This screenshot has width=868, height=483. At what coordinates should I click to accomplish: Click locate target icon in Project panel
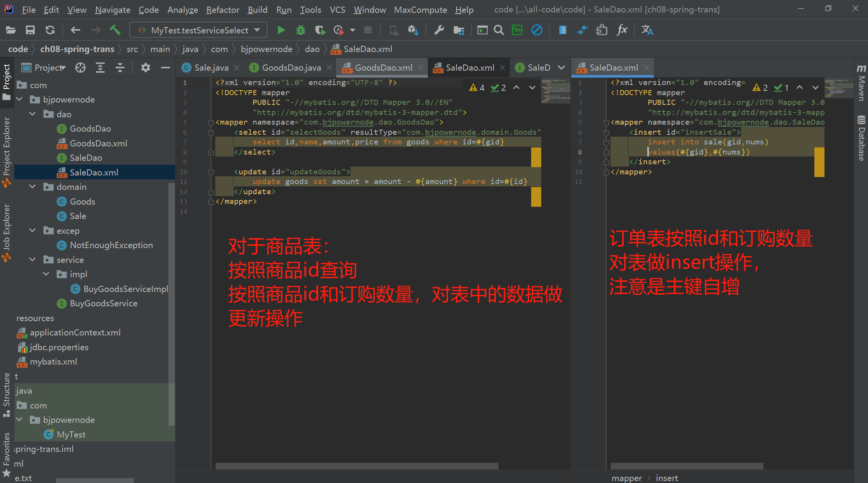point(80,68)
